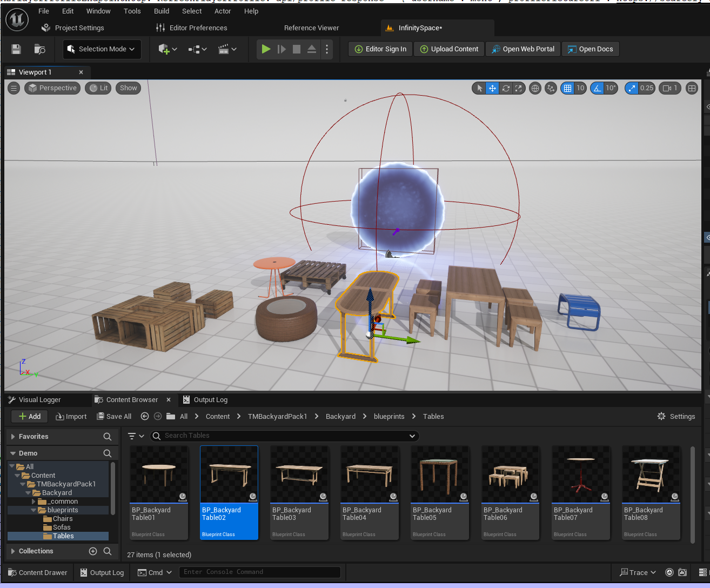The image size is (710, 588).
Task: Expand the _common folder in tree
Action: (34, 502)
